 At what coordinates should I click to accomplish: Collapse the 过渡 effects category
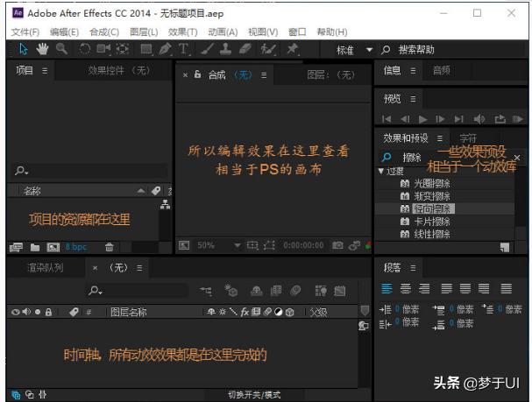click(381, 171)
